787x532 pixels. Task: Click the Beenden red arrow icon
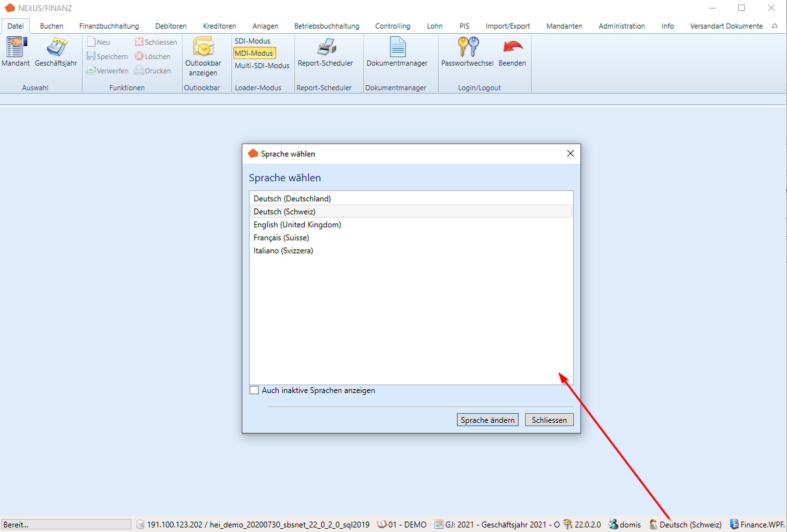coord(512,48)
